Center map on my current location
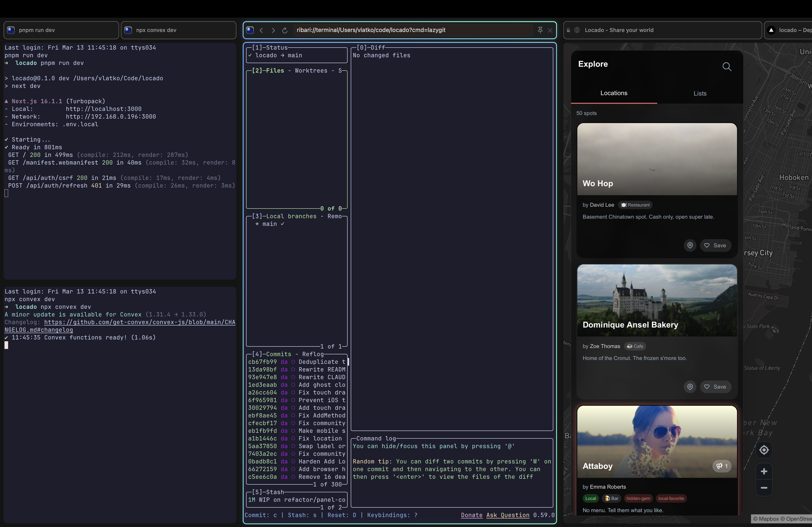Viewport: 812px width, 527px height. pos(764,450)
